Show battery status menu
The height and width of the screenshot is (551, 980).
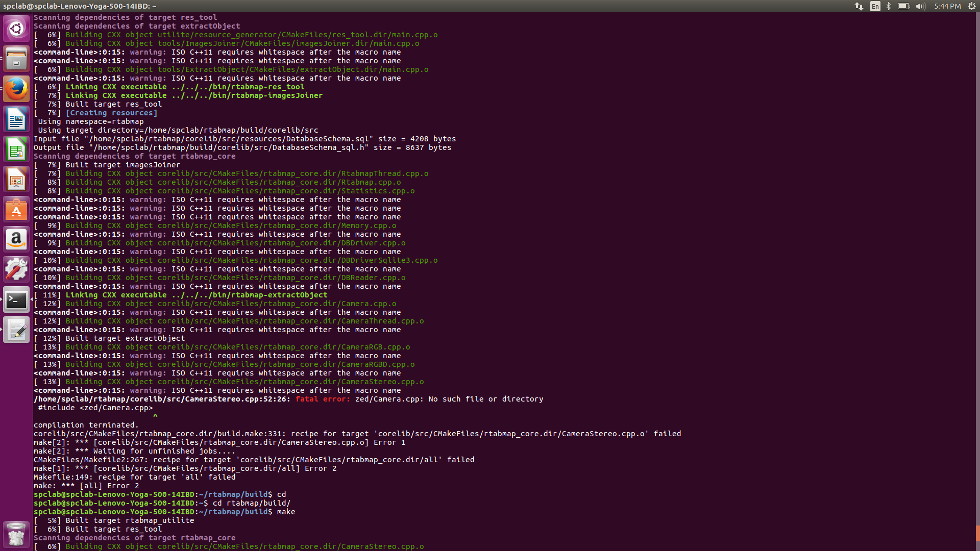[903, 6]
